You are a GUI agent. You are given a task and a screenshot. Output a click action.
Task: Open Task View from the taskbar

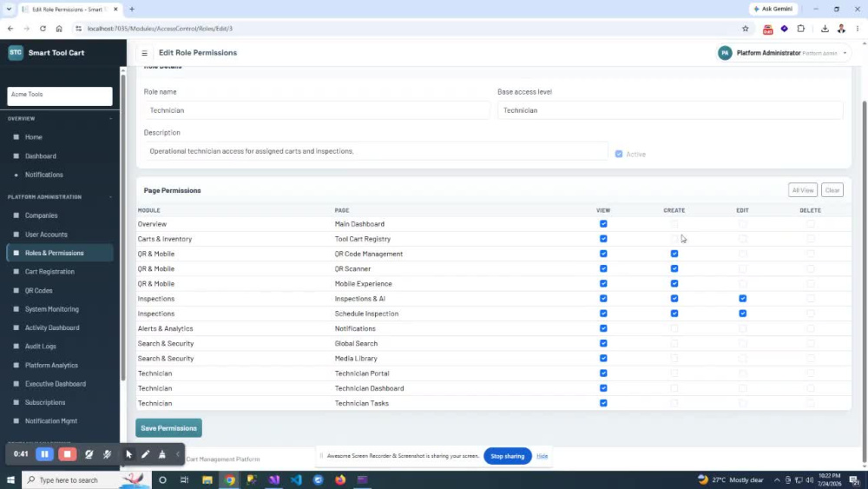coord(184,480)
